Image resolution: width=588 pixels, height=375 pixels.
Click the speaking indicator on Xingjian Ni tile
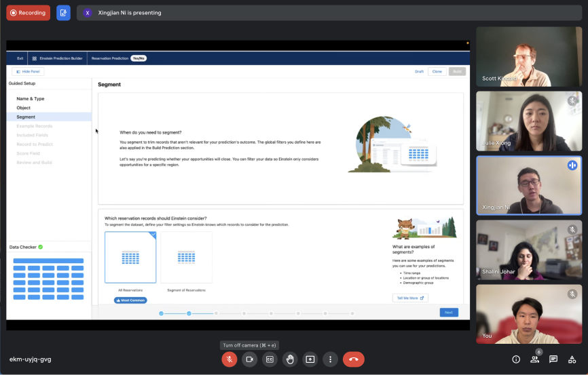tap(572, 165)
